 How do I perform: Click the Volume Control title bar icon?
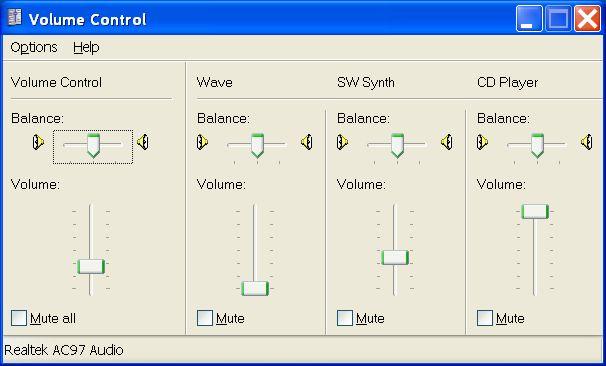(x=15, y=18)
